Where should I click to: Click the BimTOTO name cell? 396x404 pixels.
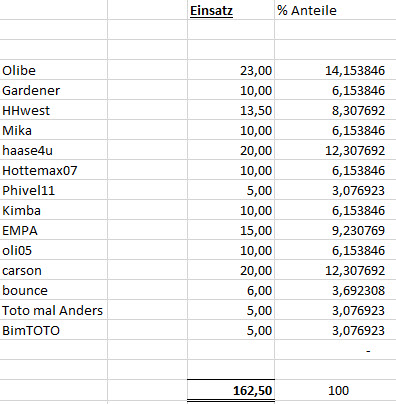(54, 330)
